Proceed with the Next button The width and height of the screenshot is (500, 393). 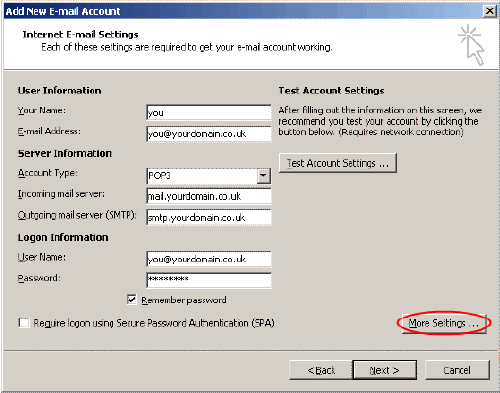tap(384, 370)
